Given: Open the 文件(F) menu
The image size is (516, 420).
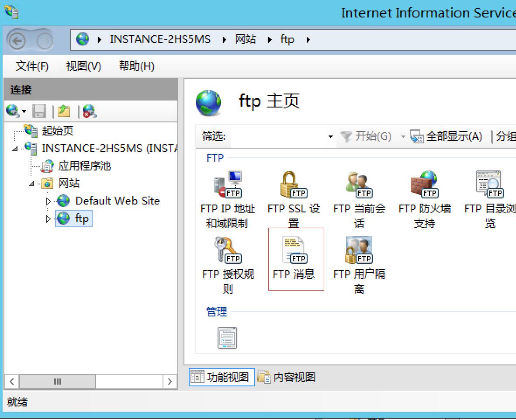Looking at the screenshot, I should point(32,66).
